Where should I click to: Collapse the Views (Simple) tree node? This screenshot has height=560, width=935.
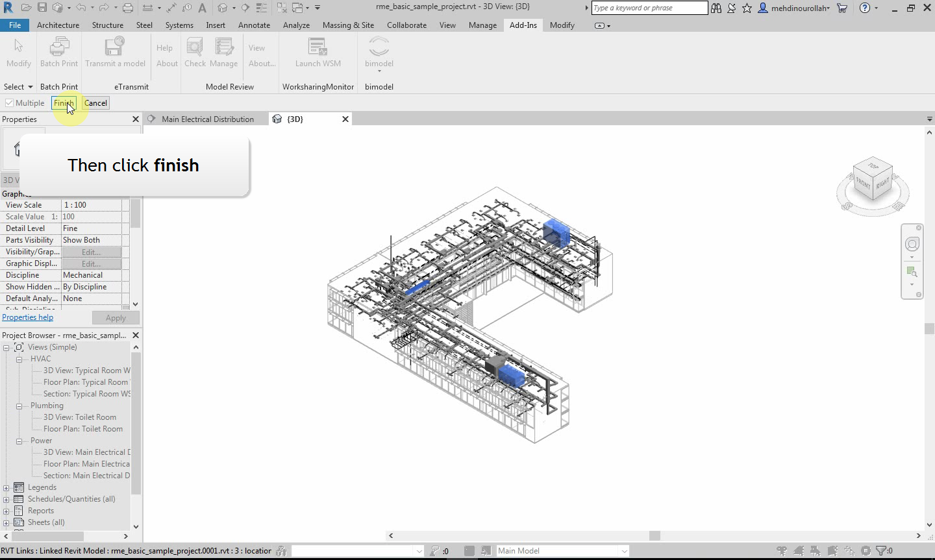point(6,347)
